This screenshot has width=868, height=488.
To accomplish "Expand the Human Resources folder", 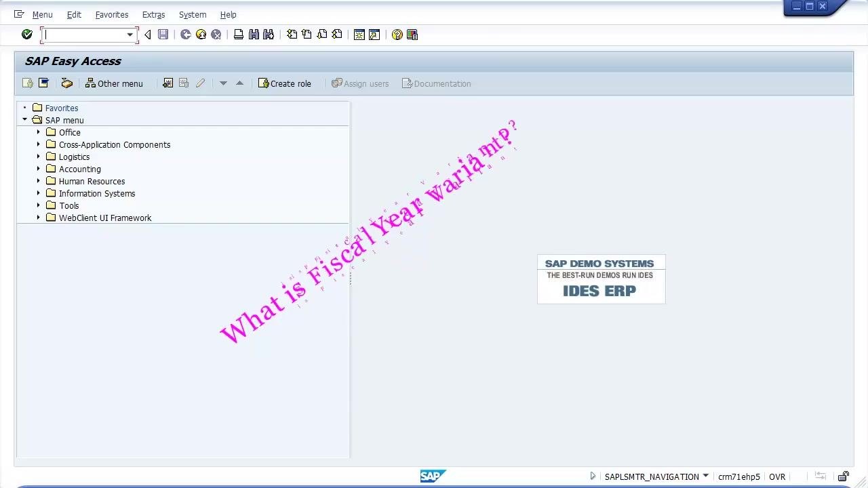I will [x=39, y=181].
